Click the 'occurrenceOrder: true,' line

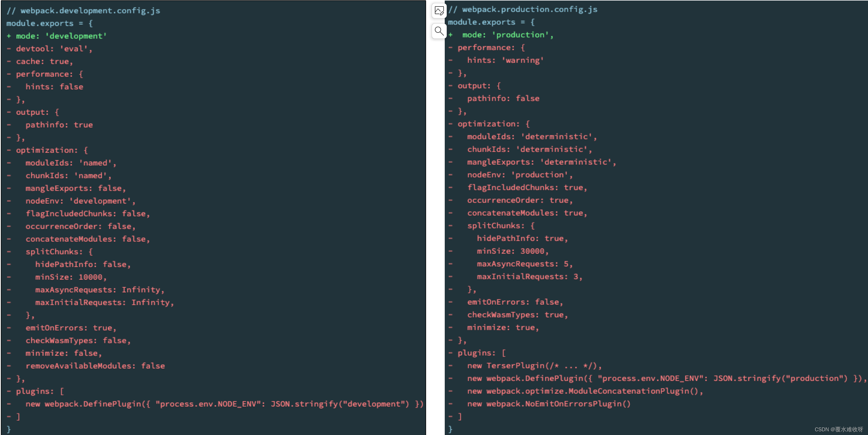[x=520, y=201]
